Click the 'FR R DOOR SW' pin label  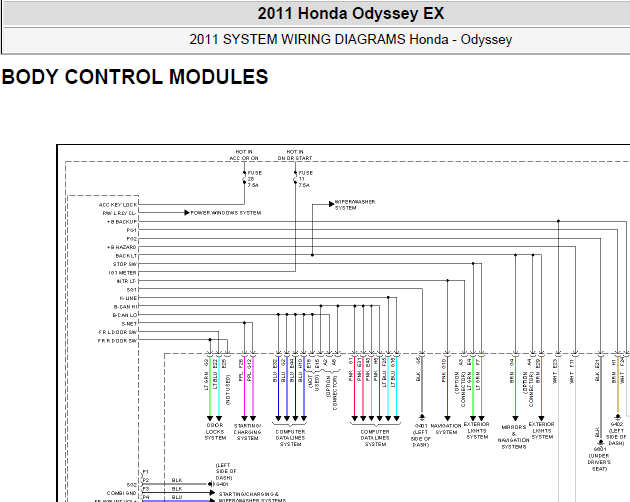click(117, 340)
